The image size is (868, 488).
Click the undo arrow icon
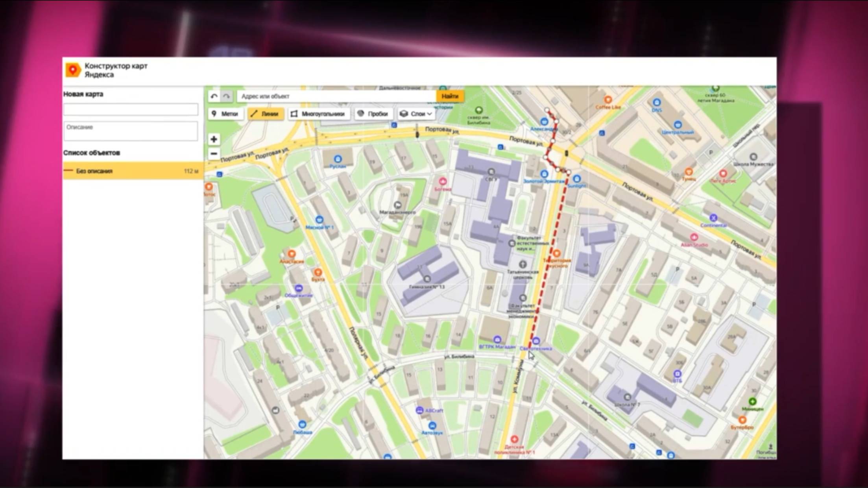click(x=214, y=96)
